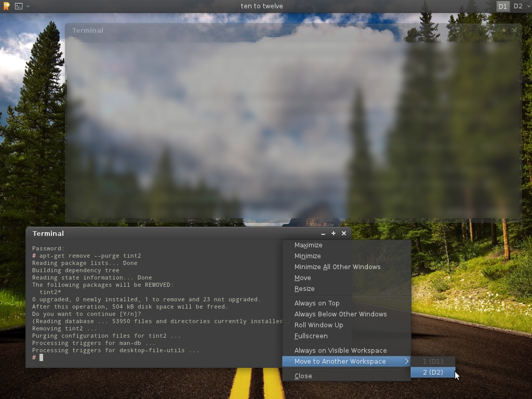The image size is (532, 399).
Task: Switch to workspace D1
Action: coord(502,6)
